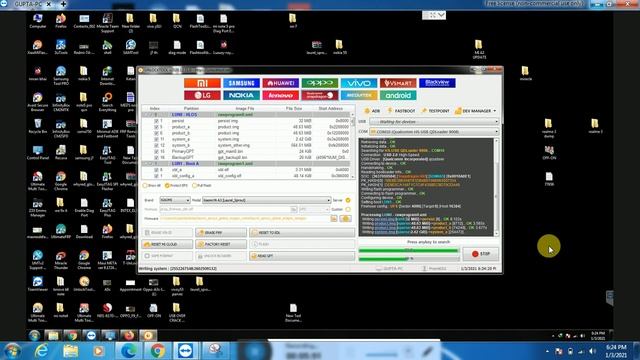Viewport: 640px width, 360px height.
Task: Open TeamViewer desktop shortcut
Action: pos(38,284)
